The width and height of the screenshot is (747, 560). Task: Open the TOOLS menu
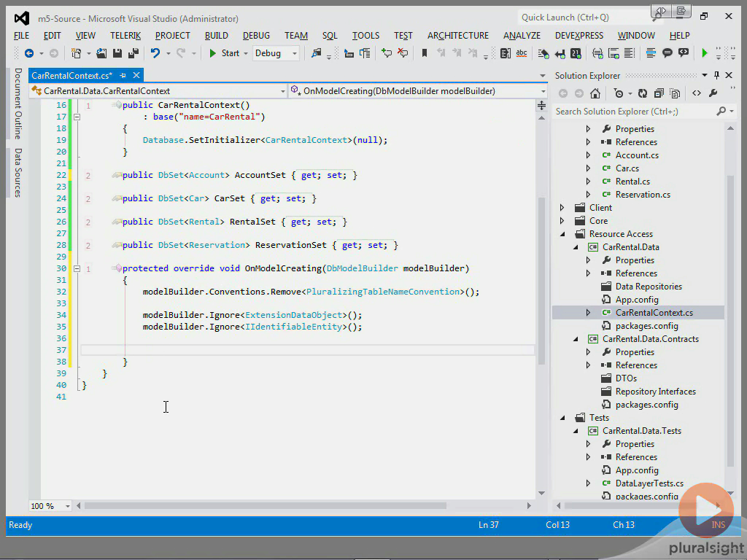(366, 36)
